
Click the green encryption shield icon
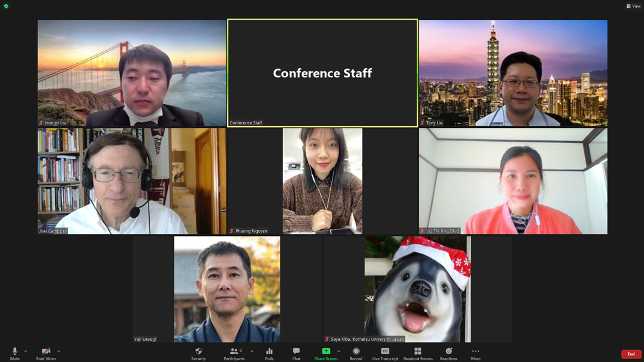point(7,6)
